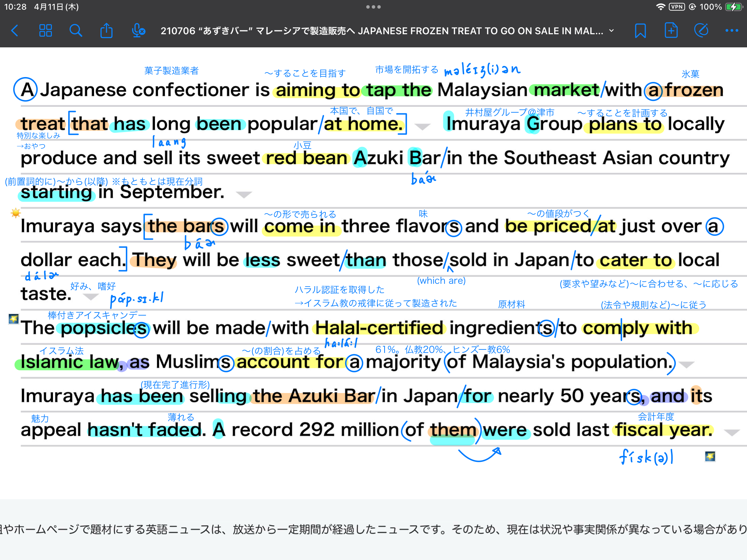Tap the battery charging icon
Screen dimensions: 747x560
734,7
